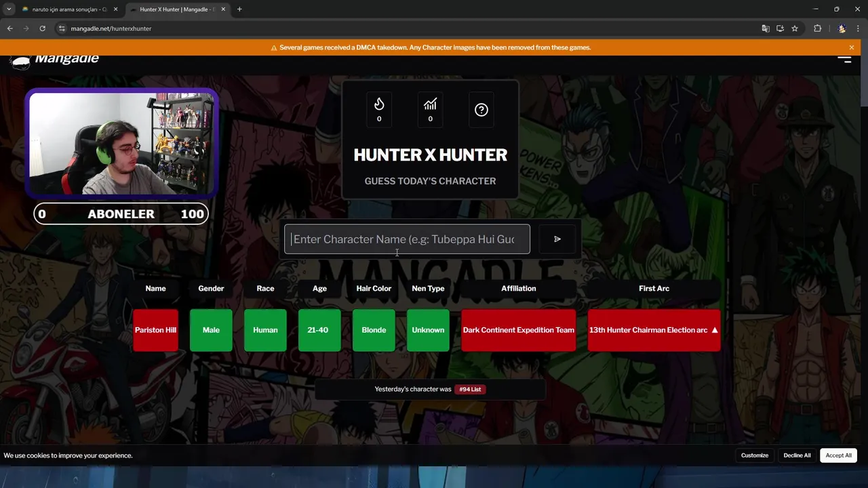Submit guess with the send arrow

557,239
